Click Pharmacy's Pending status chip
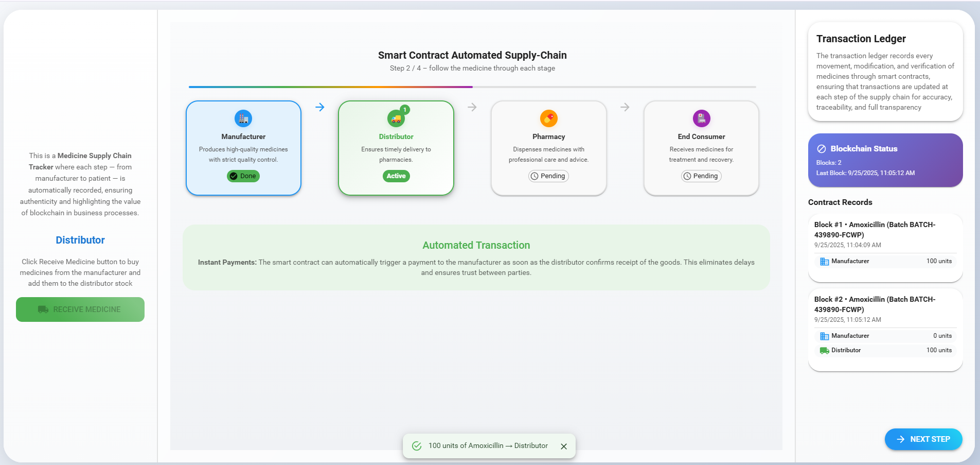Image resolution: width=980 pixels, height=465 pixels. 548,176
